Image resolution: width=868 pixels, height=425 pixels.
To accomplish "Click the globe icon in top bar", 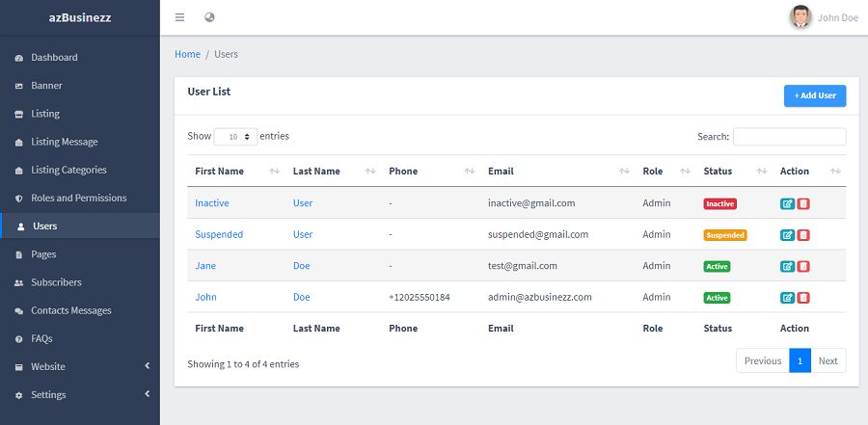I will (210, 17).
